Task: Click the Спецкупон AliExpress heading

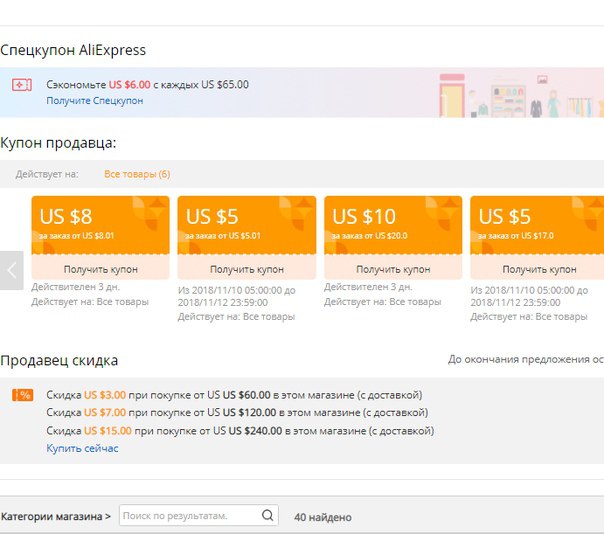Action: click(73, 50)
